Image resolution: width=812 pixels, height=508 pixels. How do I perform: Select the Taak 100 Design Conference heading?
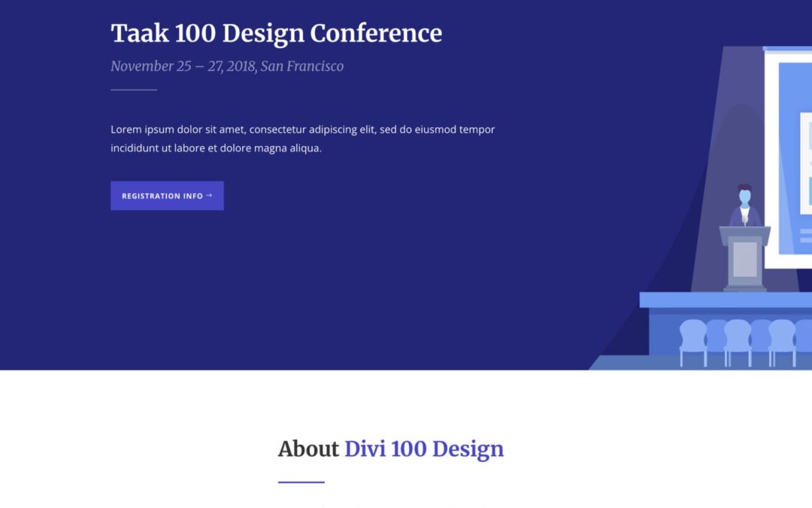point(276,33)
